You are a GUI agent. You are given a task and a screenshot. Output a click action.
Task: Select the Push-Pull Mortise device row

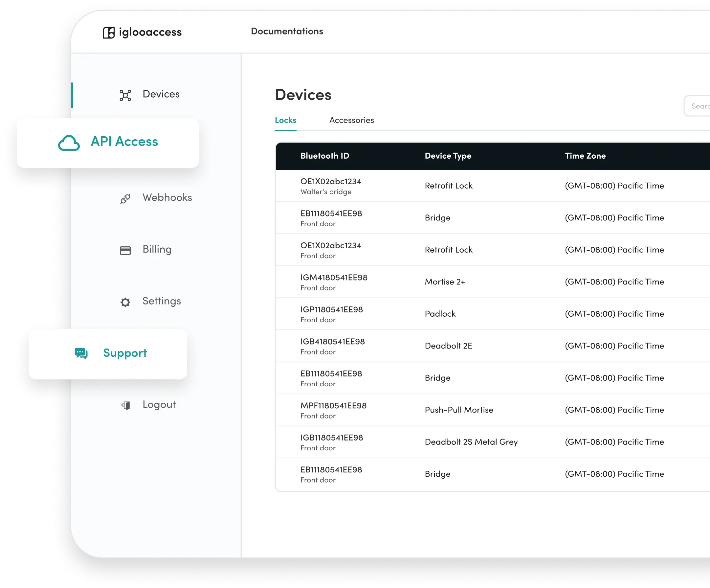[458, 410]
